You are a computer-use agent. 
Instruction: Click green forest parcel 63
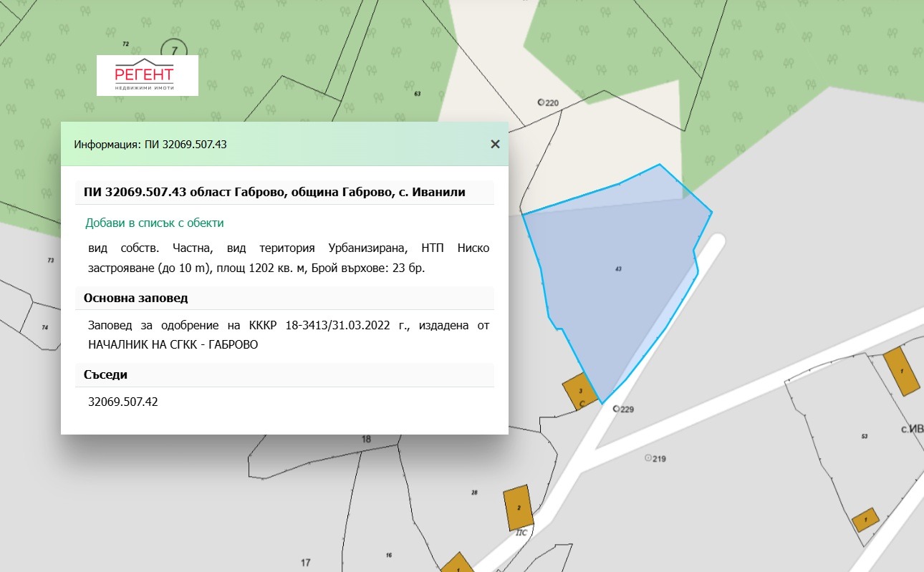(419, 93)
